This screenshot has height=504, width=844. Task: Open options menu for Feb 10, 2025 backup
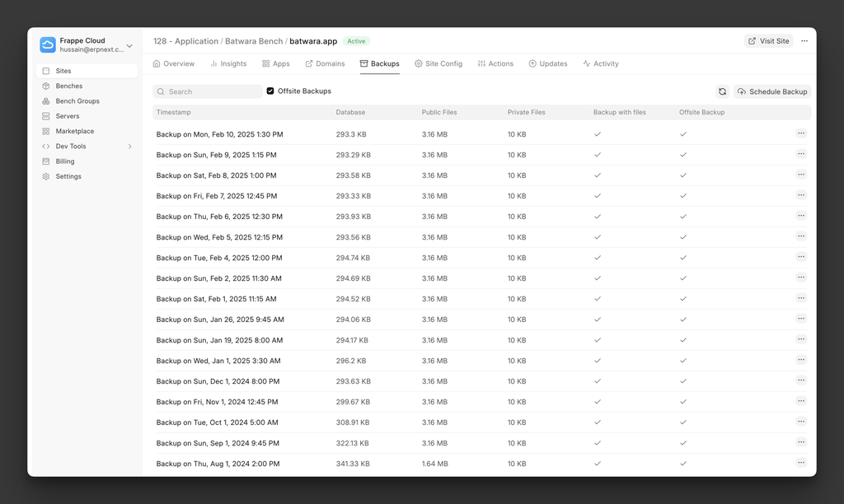pos(800,133)
